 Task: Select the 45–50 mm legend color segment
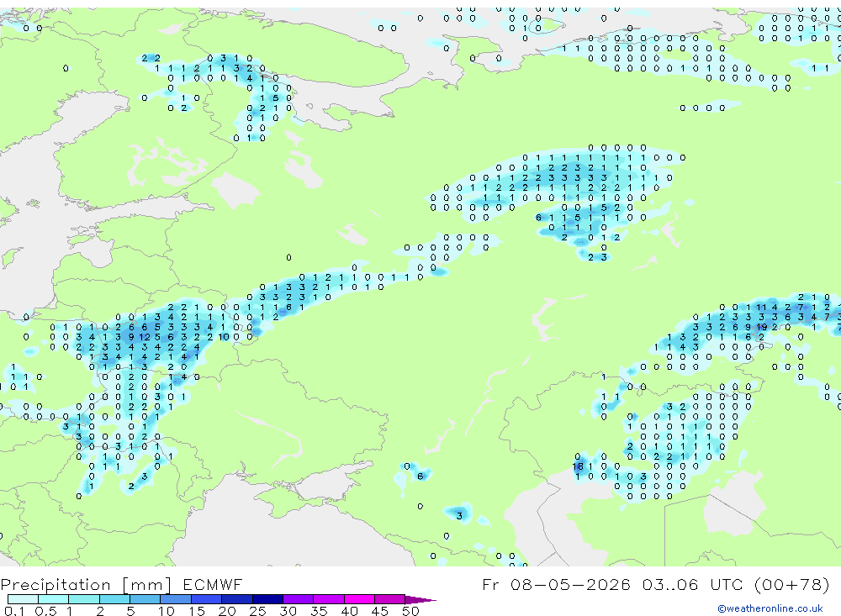[x=389, y=599]
